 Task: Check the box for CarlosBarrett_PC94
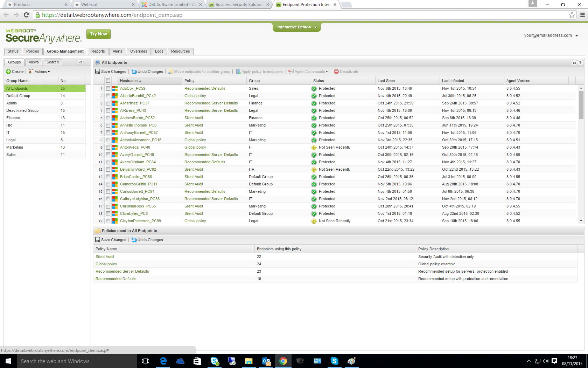(x=108, y=191)
